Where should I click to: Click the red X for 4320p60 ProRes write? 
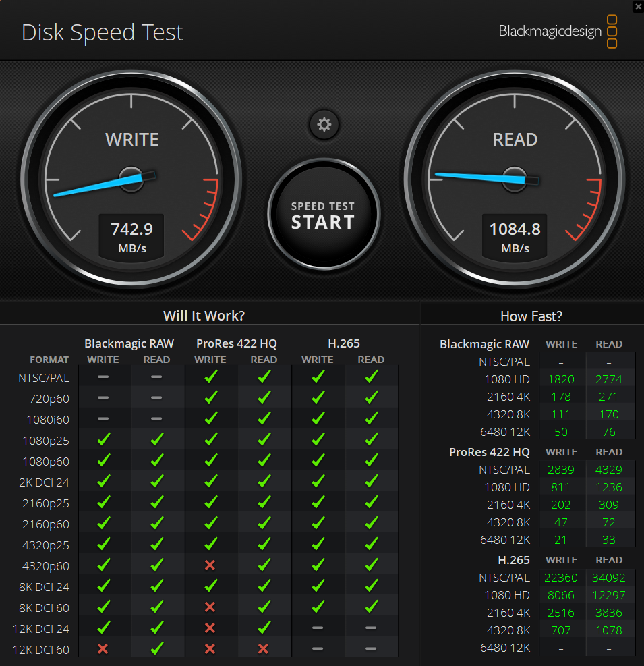[210, 566]
